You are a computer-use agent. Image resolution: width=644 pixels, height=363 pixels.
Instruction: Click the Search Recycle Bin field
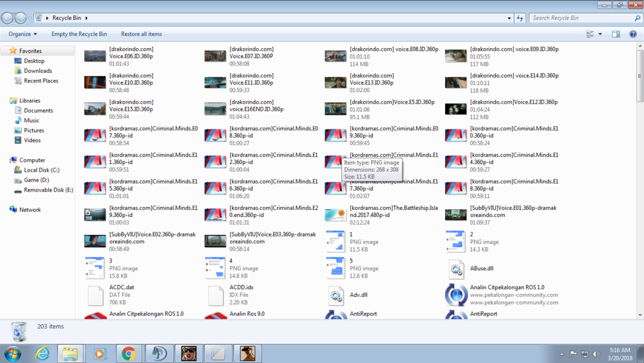coord(582,18)
